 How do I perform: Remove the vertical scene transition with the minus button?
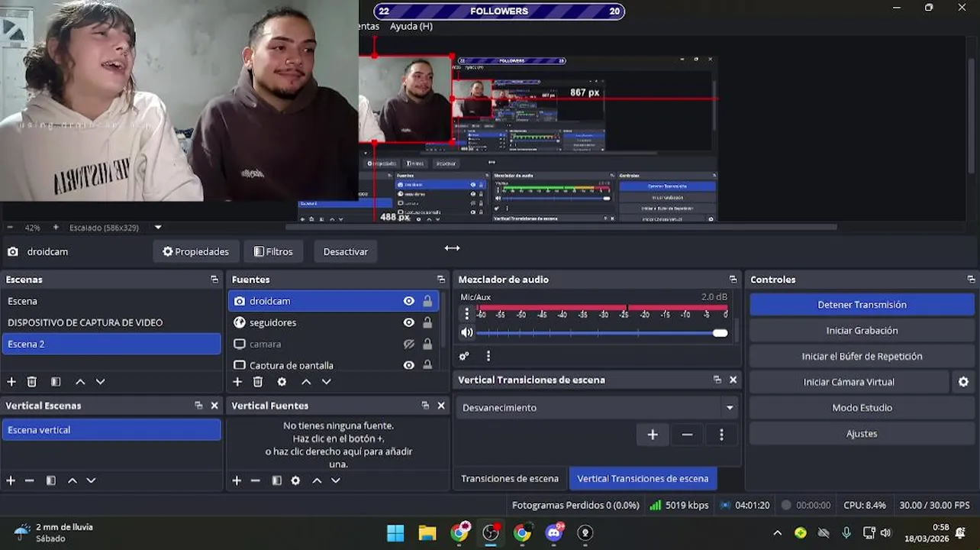point(687,435)
